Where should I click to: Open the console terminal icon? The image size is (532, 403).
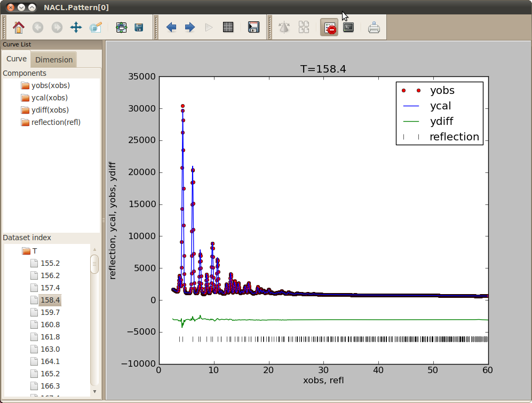348,27
